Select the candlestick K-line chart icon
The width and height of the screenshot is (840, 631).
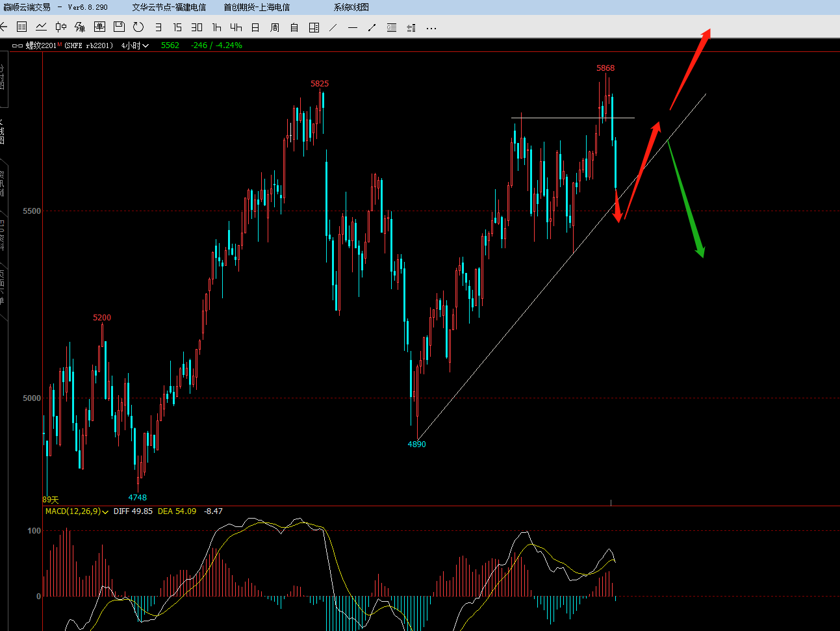[60, 27]
